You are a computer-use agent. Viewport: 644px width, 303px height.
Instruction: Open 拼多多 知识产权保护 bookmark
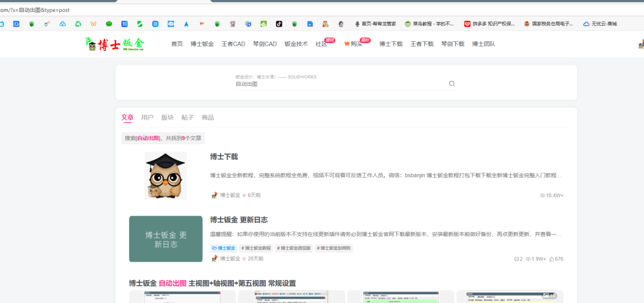[x=490, y=23]
